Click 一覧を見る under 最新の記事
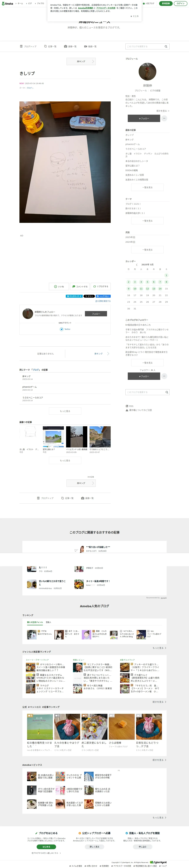This screenshot has width=189, height=868. 147,187
